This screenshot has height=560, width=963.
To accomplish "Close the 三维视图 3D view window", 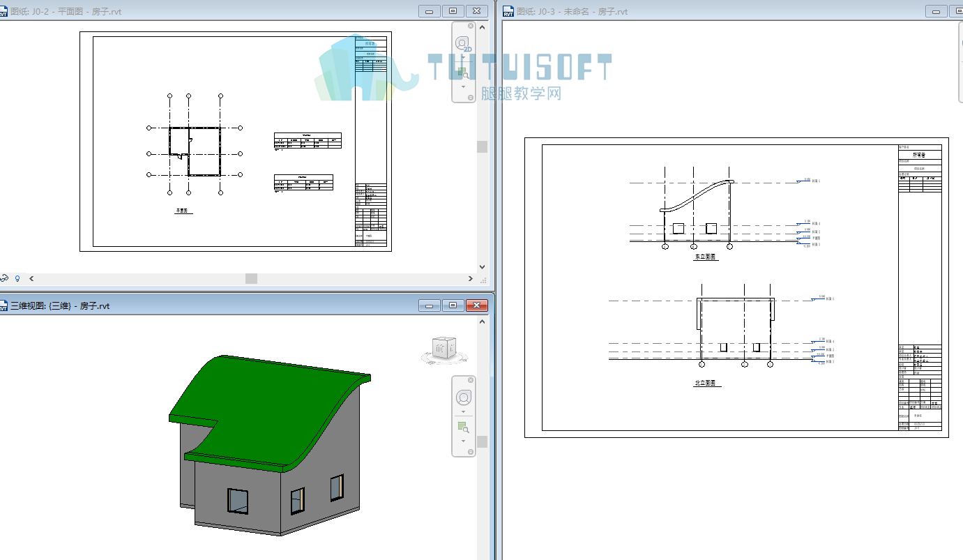I will [x=477, y=305].
